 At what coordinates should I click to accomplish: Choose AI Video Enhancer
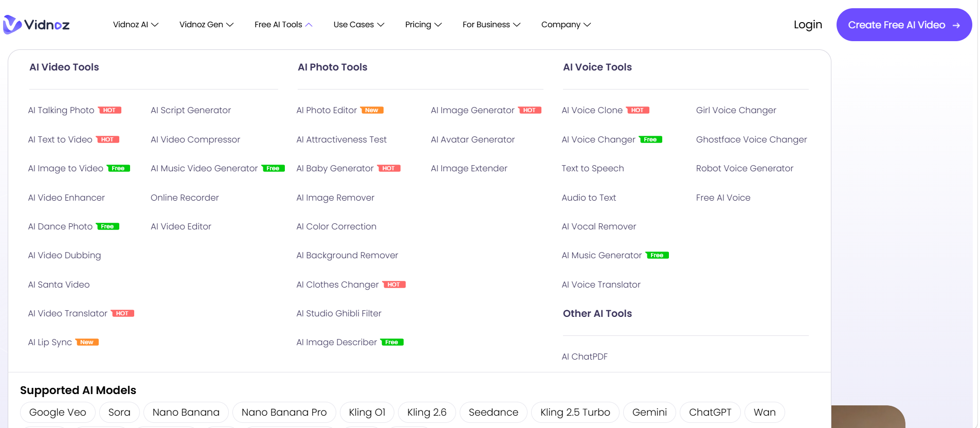(x=66, y=198)
